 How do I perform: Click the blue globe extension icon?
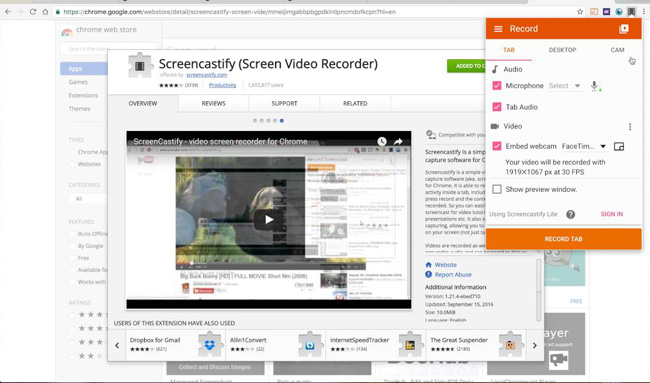619,12
